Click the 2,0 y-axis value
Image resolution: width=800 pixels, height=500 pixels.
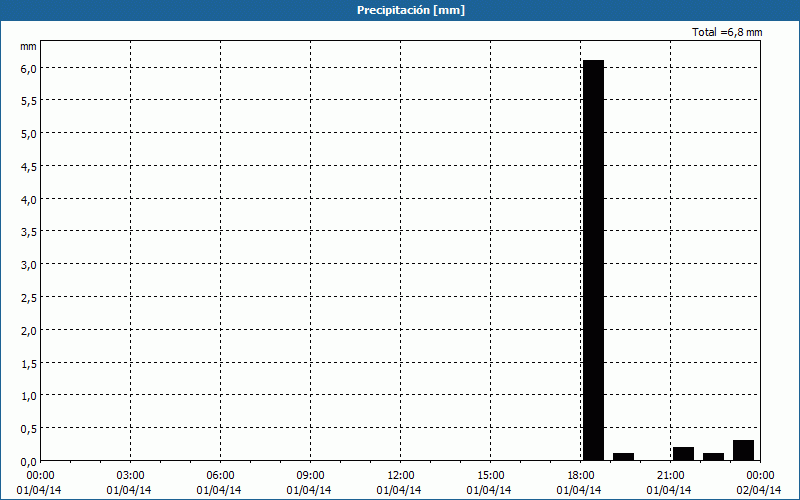click(29, 331)
